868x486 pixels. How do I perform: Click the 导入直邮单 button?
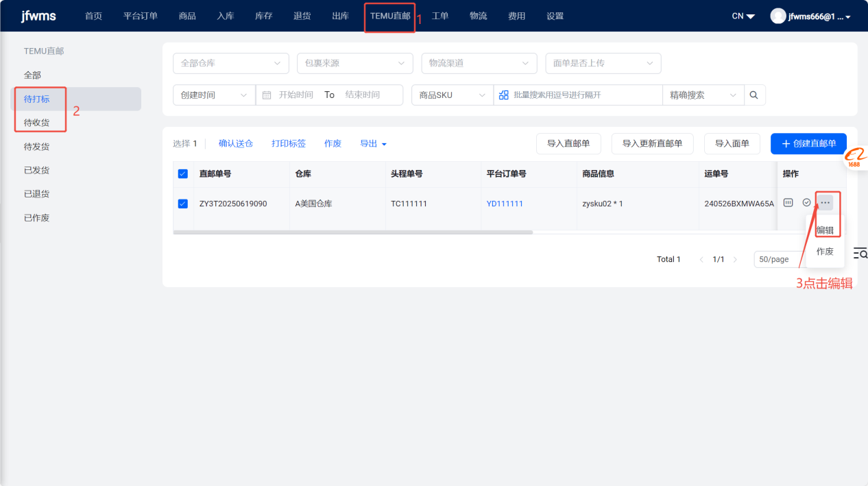click(568, 144)
